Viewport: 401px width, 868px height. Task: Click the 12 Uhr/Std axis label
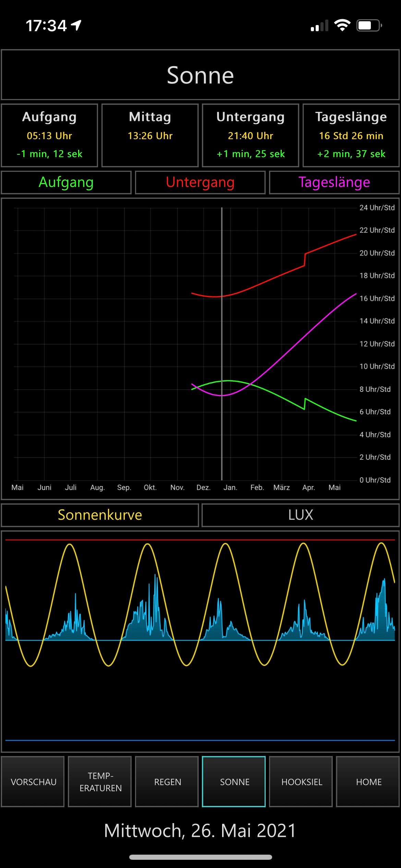point(377,343)
